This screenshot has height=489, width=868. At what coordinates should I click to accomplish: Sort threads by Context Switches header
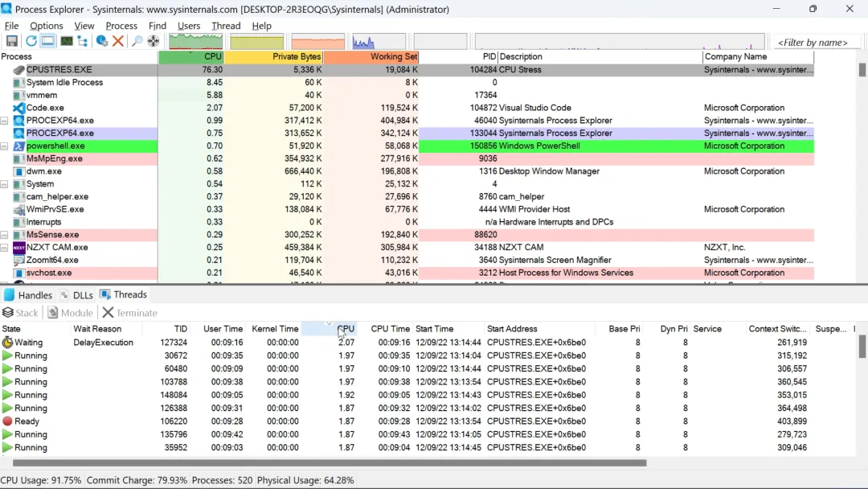tap(778, 329)
